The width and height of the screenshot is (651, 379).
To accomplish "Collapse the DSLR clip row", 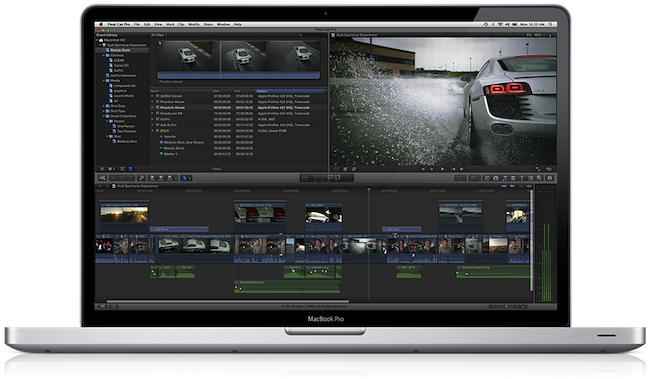I will pyautogui.click(x=152, y=131).
